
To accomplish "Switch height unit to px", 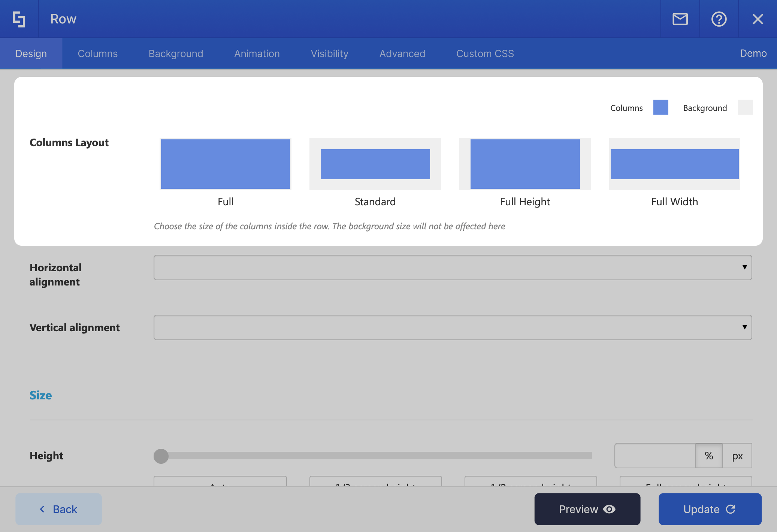I will pyautogui.click(x=737, y=456).
